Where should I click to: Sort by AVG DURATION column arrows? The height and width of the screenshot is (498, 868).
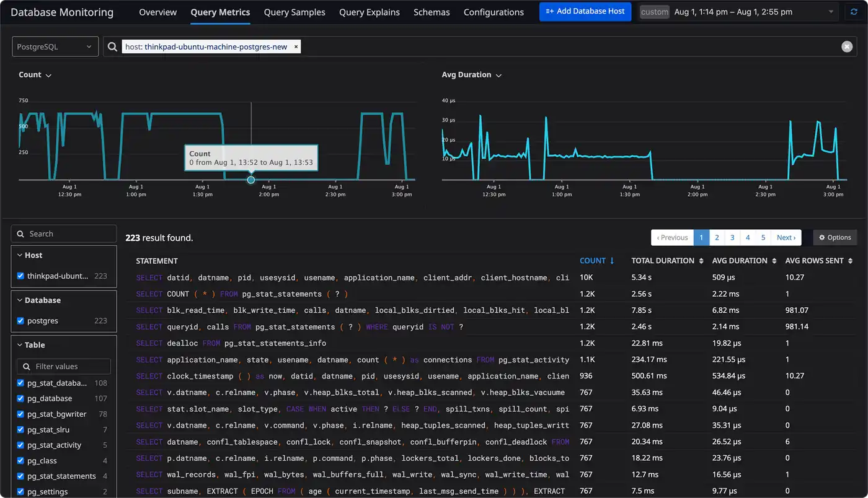pyautogui.click(x=774, y=261)
